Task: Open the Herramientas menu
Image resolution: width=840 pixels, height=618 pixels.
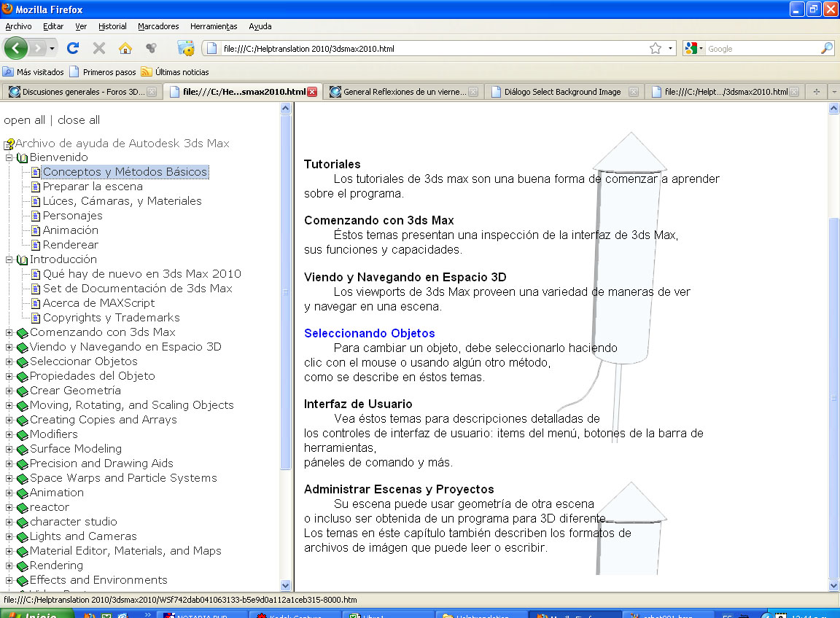Action: coord(214,26)
